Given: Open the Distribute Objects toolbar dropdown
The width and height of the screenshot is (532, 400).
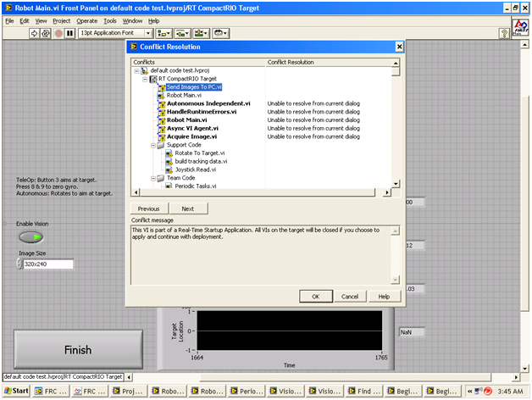Looking at the screenshot, I should point(182,33).
